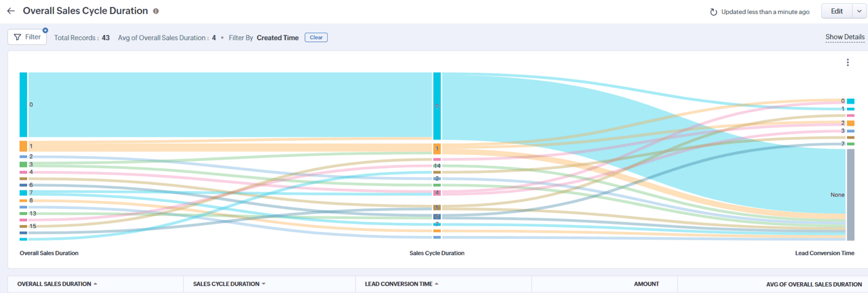Open the Show Details link
Screen dimensions: 868x293
point(845,37)
